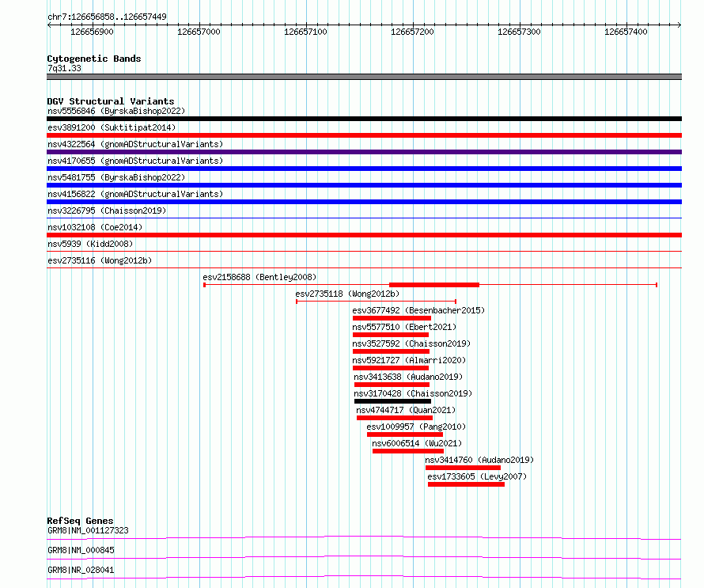This screenshot has width=704, height=588.
Task: Select the esv3891200 (Suktitipat2014) variant label
Action: pos(112,127)
